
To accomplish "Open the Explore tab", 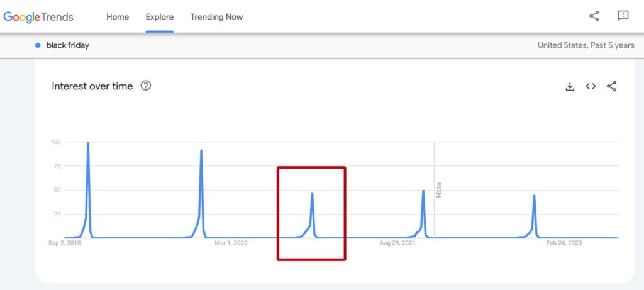I will (159, 17).
